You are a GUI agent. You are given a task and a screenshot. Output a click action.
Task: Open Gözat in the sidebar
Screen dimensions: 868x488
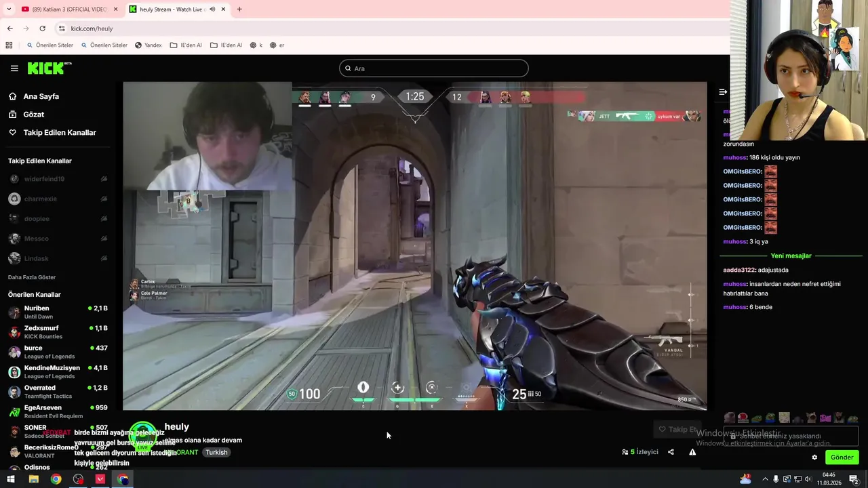[33, 115]
